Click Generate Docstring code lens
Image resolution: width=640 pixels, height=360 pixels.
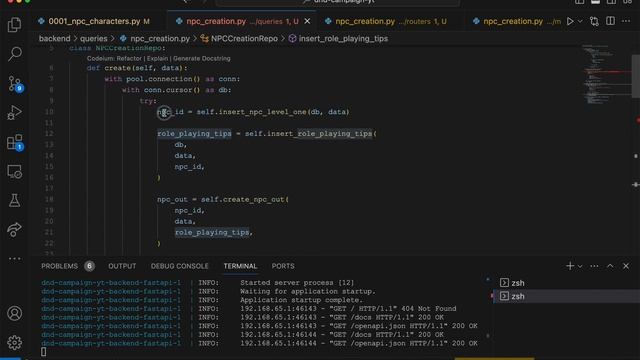[x=202, y=59]
